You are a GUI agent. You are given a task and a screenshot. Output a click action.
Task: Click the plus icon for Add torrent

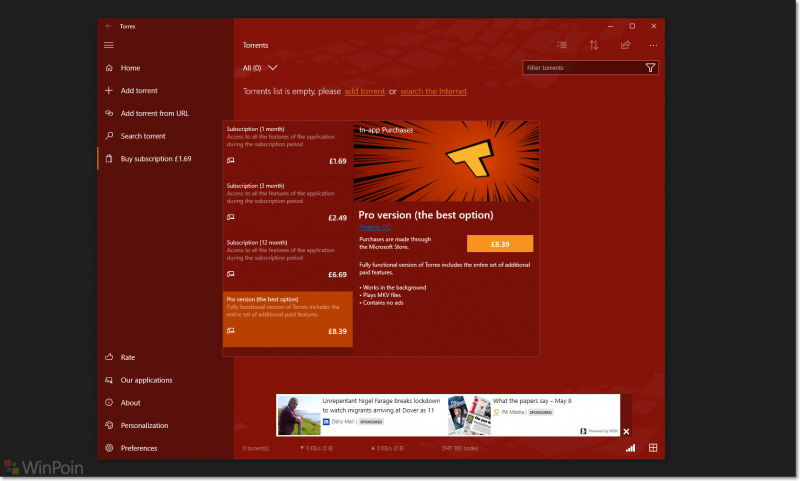(109, 90)
